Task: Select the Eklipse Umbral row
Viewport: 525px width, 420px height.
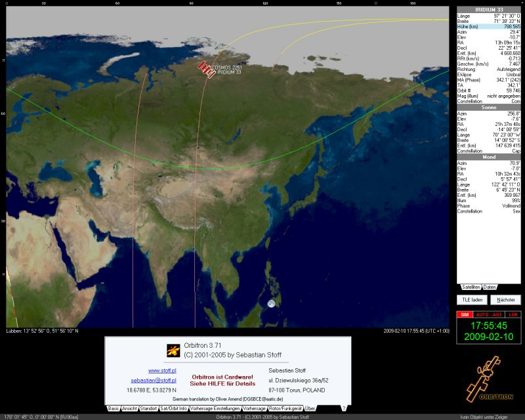Action: pos(489,75)
